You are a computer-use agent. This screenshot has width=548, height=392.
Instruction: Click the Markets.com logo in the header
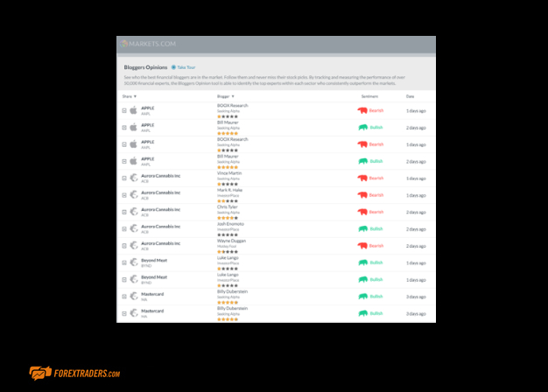click(148, 44)
